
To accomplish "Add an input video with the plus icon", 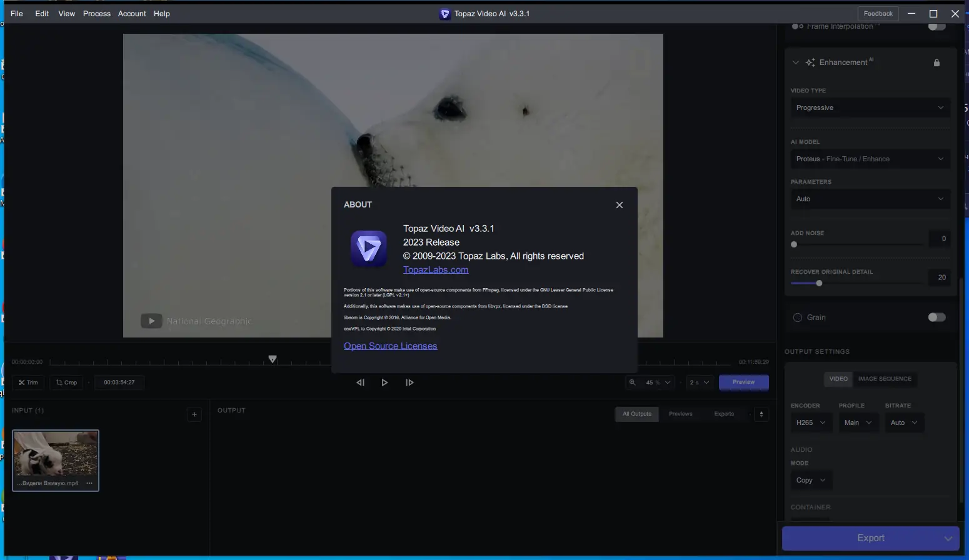I will [194, 414].
